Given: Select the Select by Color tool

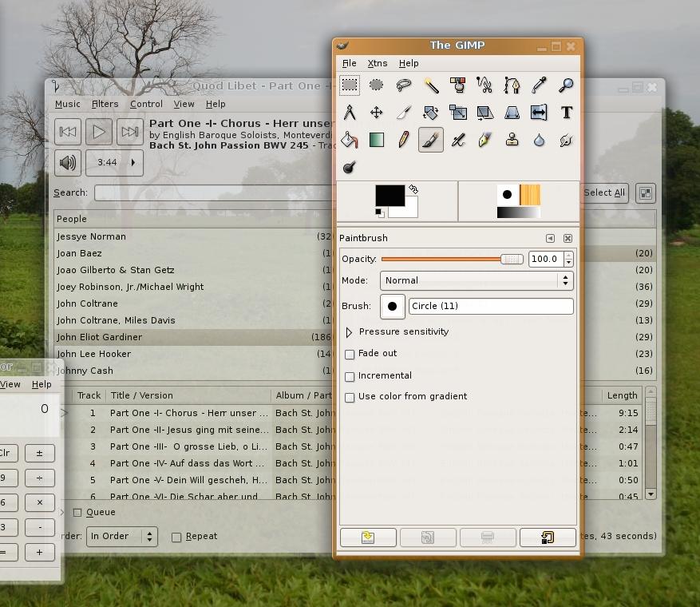Looking at the screenshot, I should 458,85.
